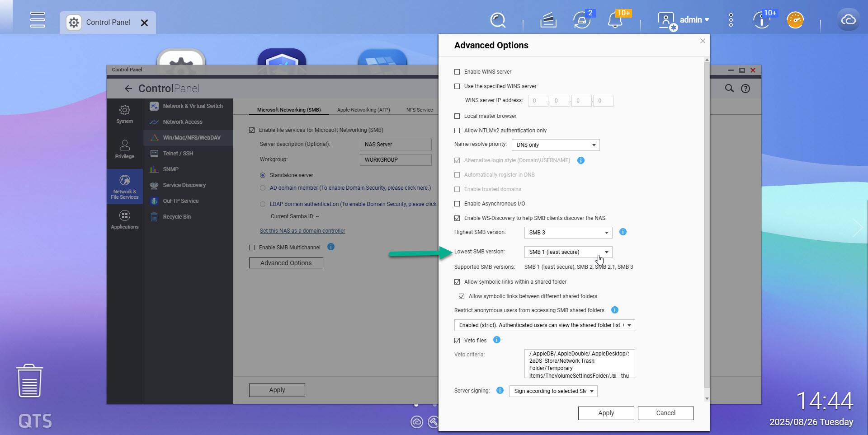This screenshot has width=868, height=435.
Task: Open Network & Virtual Switch menu item
Action: click(189, 106)
